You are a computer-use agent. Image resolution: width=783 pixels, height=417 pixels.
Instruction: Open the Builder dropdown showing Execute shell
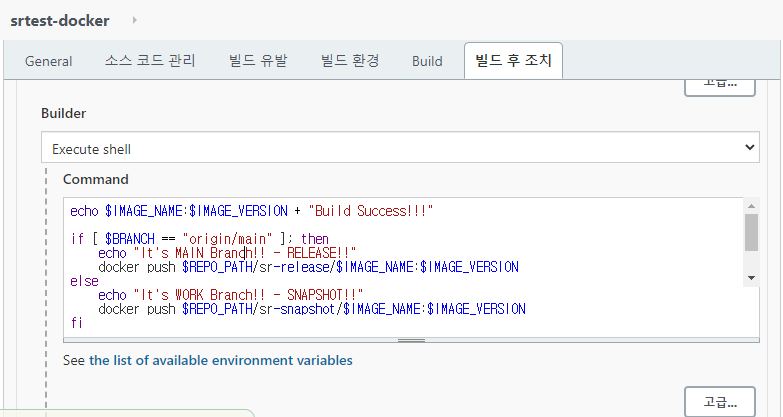click(400, 147)
